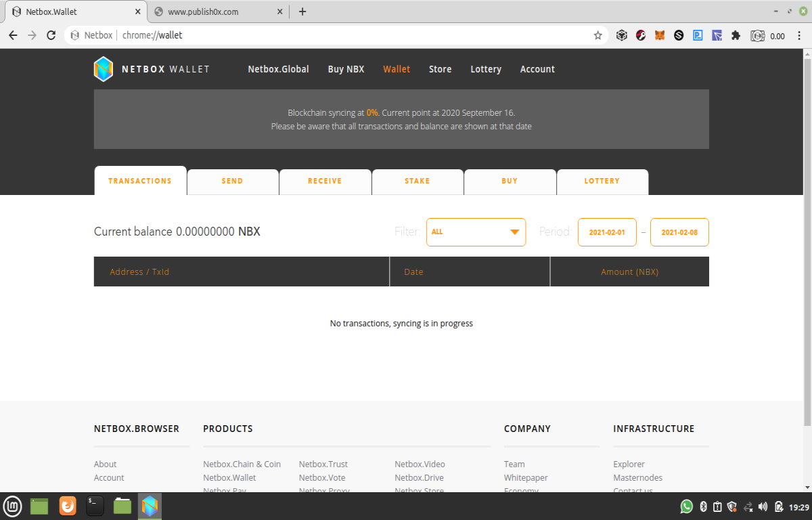Open Buy NBX in the top navigation
The width and height of the screenshot is (812, 520).
click(x=346, y=69)
